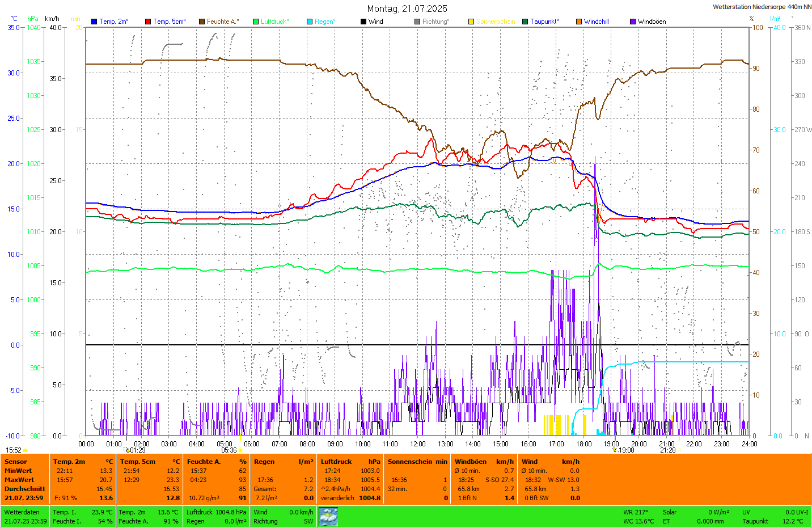Click the Wetterdaten timestamp cell

[26, 517]
